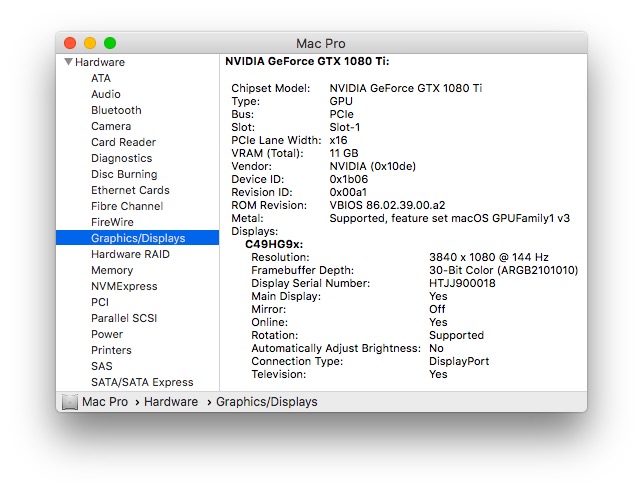Click the ROM Revision VBIOS value
The height and width of the screenshot is (492, 643).
point(387,205)
